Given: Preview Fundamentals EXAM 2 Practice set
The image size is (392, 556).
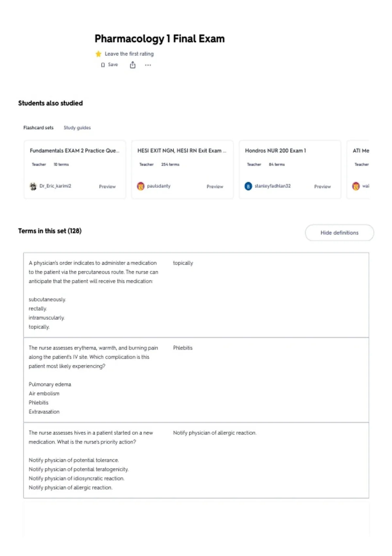Looking at the screenshot, I should point(107,186).
